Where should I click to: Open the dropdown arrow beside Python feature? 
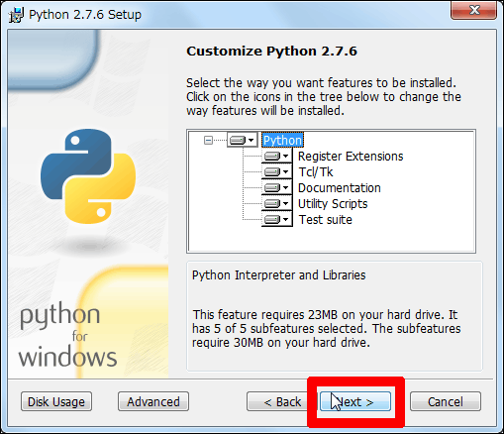[252, 140]
